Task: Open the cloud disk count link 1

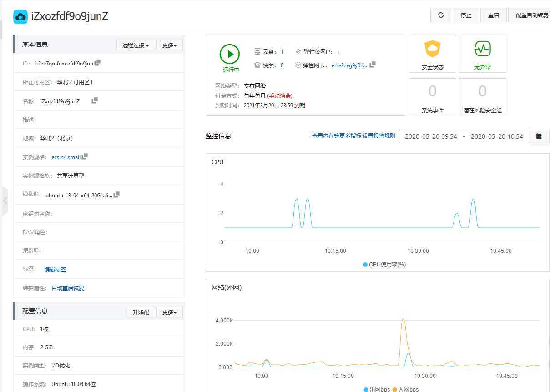Action: tap(282, 52)
